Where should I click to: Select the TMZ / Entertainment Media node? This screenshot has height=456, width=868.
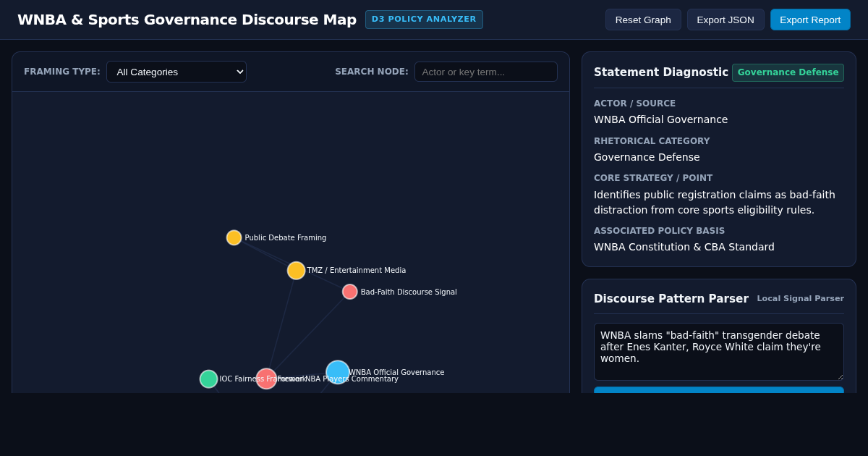pyautogui.click(x=296, y=271)
